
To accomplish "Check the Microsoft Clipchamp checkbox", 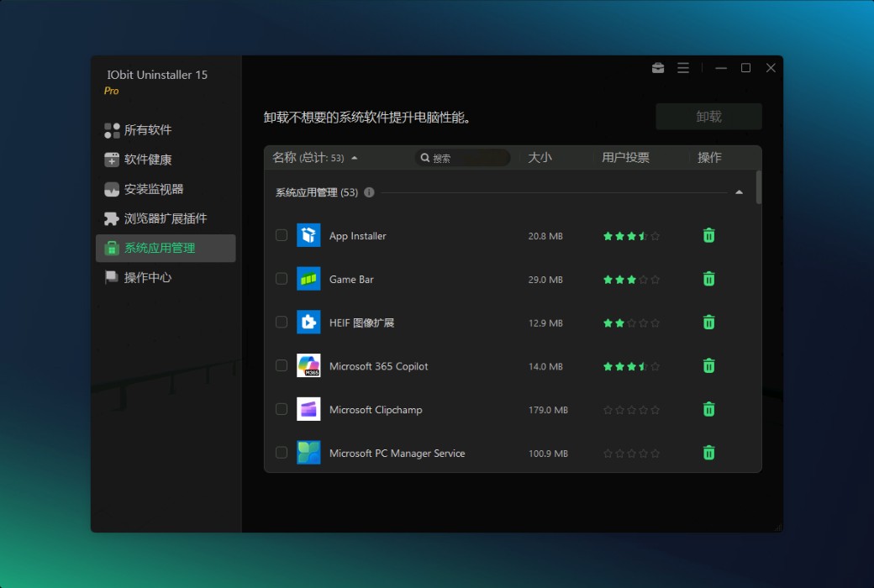I will click(x=282, y=409).
